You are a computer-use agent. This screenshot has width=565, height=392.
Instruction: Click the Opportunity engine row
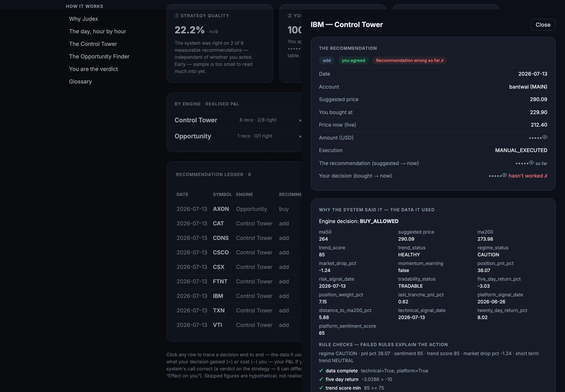[x=238, y=136]
